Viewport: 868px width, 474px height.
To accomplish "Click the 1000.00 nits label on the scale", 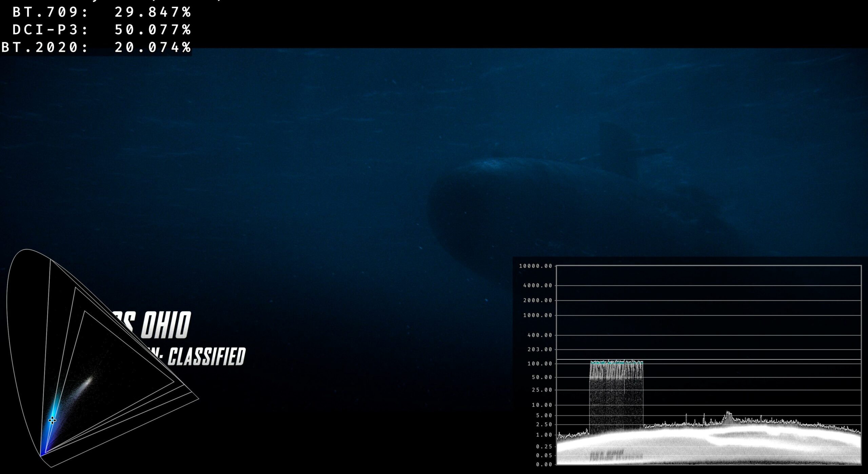I will pos(538,315).
